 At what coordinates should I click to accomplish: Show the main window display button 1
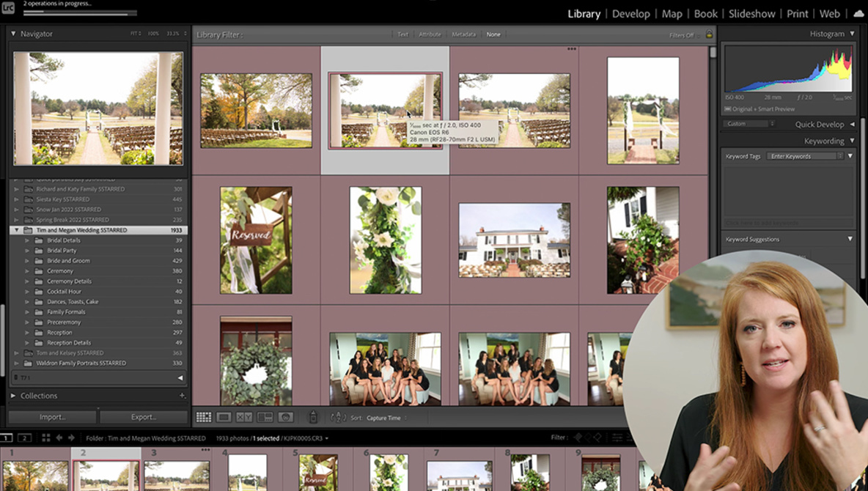tap(6, 438)
